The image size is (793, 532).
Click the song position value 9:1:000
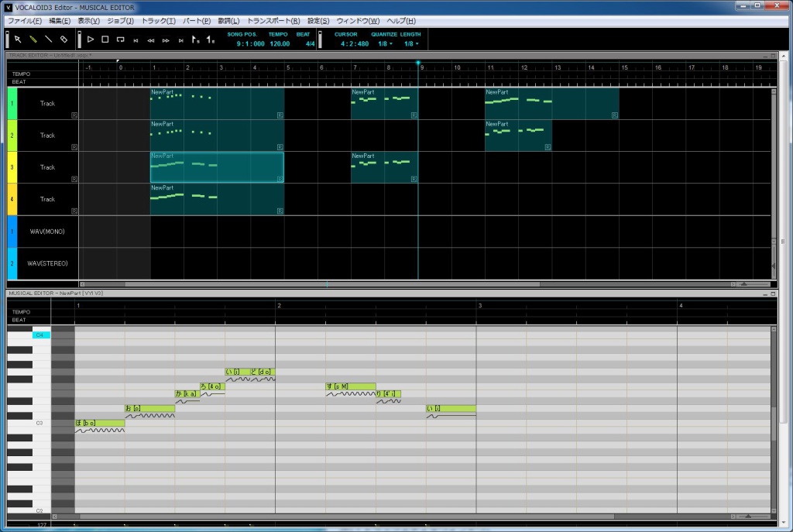250,44
